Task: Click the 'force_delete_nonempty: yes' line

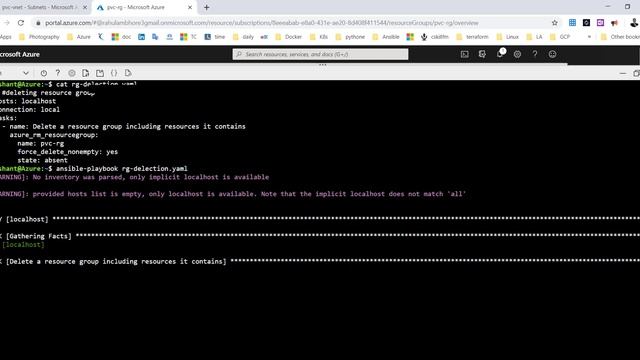Action: coord(67,152)
